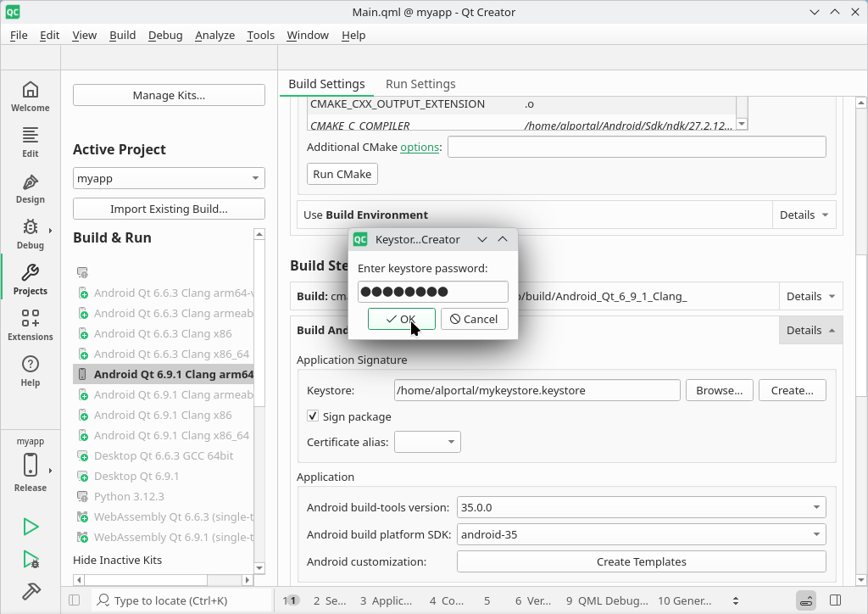Image resolution: width=868 pixels, height=614 pixels.
Task: Click the Create Templates button
Action: pos(641,561)
